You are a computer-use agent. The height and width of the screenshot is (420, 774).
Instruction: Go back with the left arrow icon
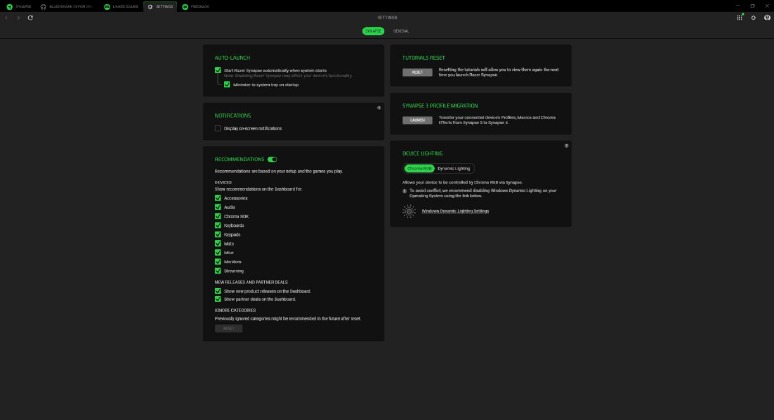pyautogui.click(x=6, y=18)
